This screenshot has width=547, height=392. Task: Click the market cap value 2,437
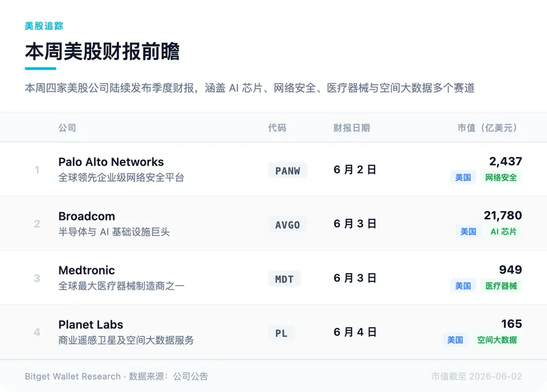[505, 161]
